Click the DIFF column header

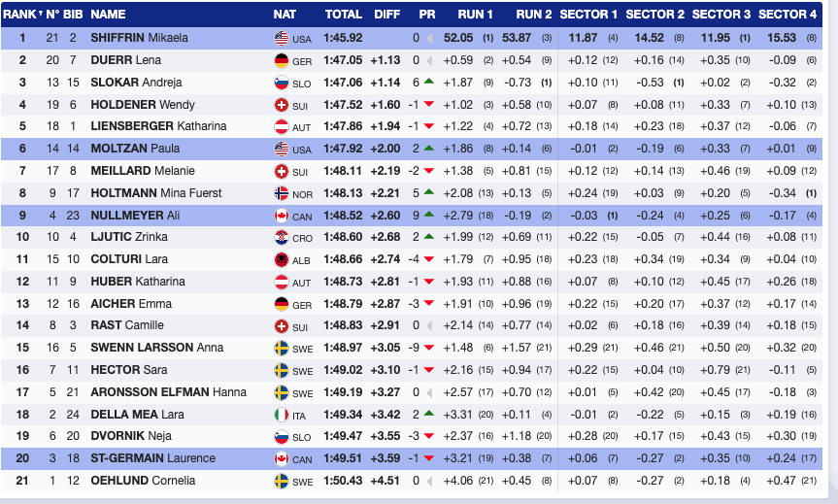[386, 15]
